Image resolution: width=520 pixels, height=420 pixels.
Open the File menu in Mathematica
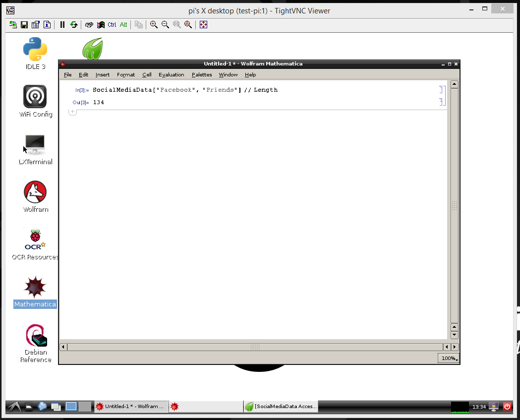pyautogui.click(x=67, y=75)
